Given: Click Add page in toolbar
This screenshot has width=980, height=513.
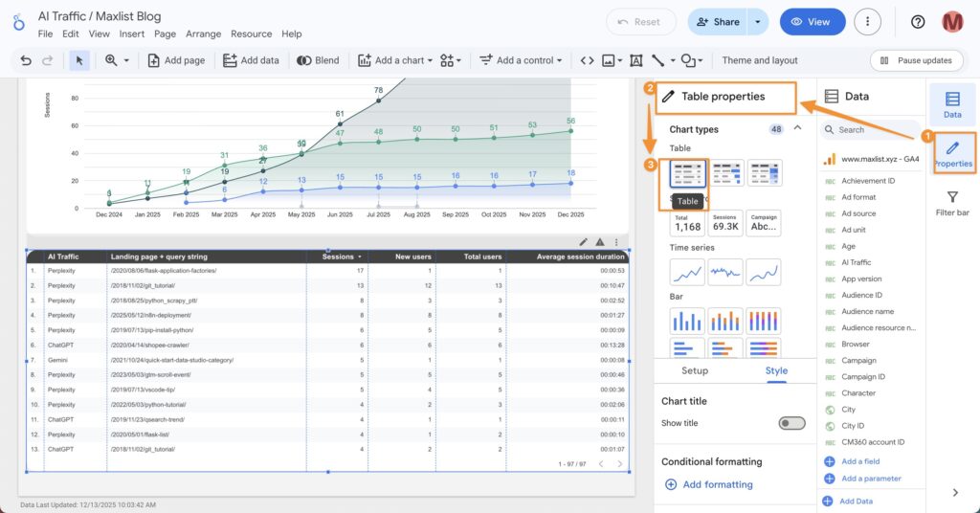Looking at the screenshot, I should coord(176,60).
